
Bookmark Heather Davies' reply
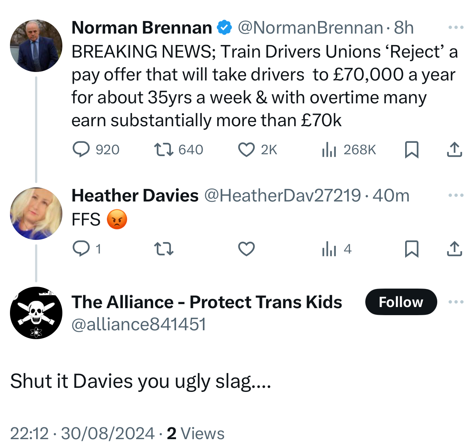point(411,249)
